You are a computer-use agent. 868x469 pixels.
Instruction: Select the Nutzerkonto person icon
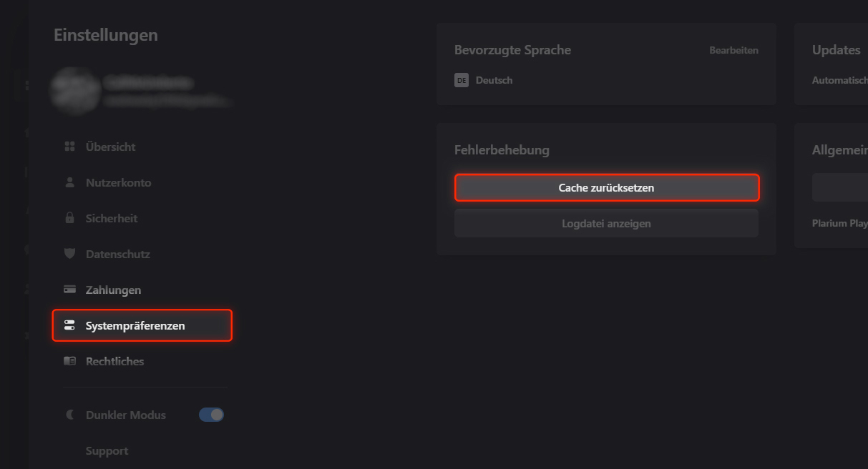(x=69, y=182)
